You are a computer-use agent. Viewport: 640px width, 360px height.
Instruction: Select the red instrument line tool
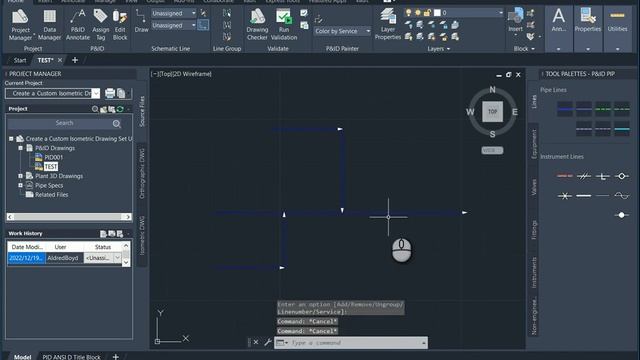tap(565, 176)
